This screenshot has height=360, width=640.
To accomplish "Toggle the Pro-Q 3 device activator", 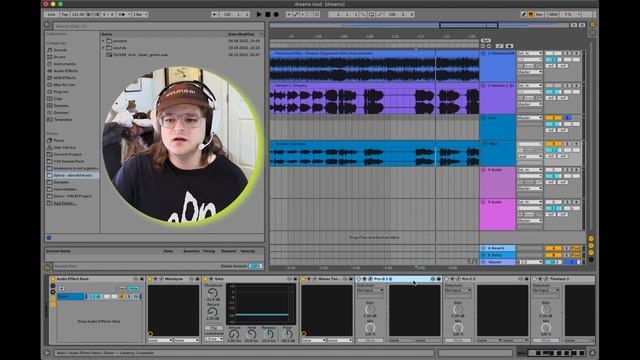I will click(359, 279).
